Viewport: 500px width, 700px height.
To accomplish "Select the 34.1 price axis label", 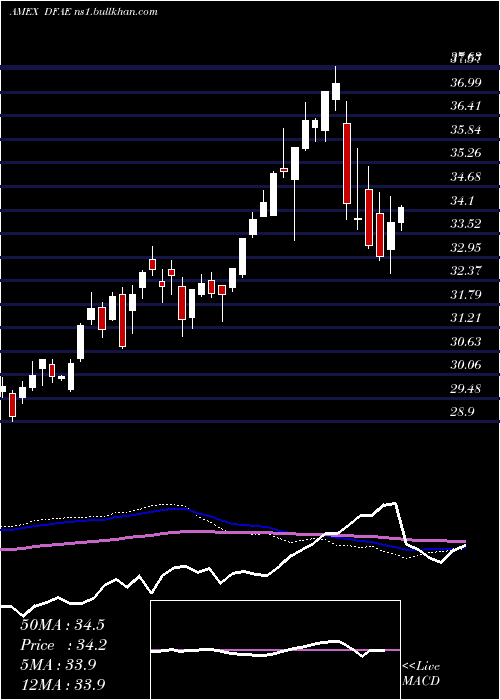I will (x=462, y=201).
